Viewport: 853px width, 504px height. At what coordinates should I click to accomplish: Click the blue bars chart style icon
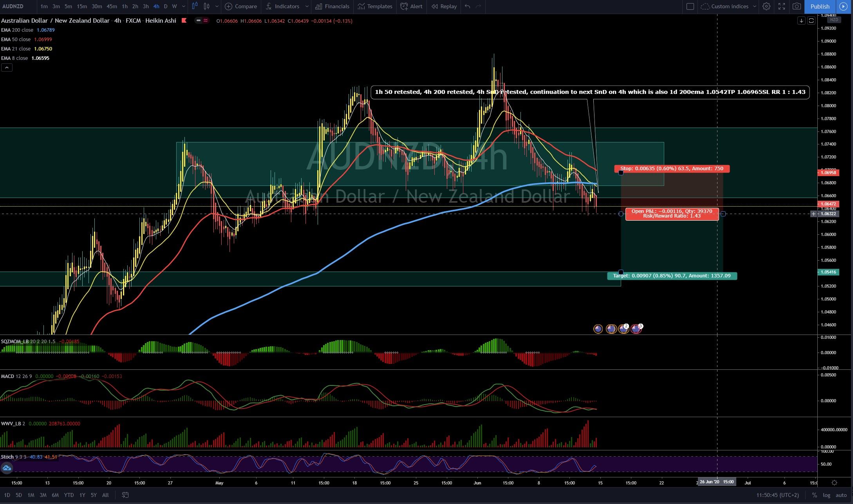[195, 6]
